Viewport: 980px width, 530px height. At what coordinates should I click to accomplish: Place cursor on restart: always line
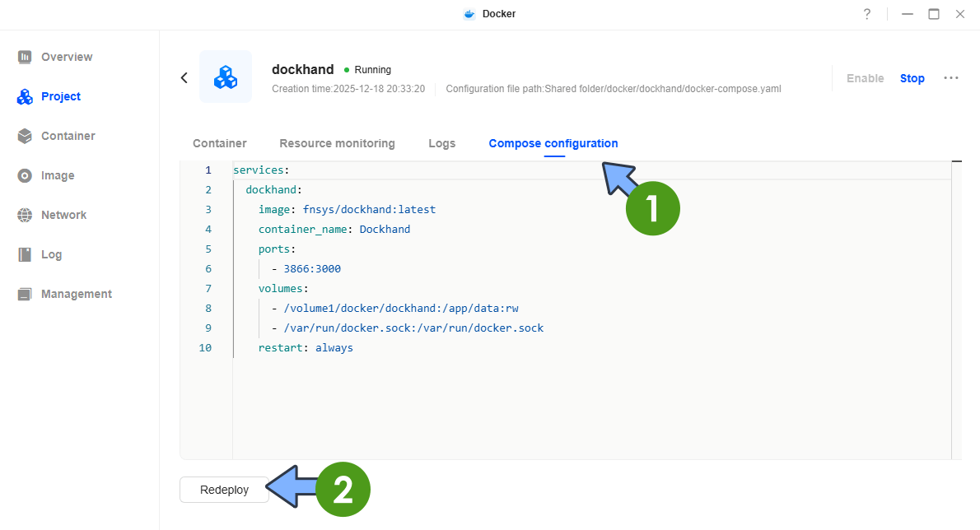click(x=306, y=348)
